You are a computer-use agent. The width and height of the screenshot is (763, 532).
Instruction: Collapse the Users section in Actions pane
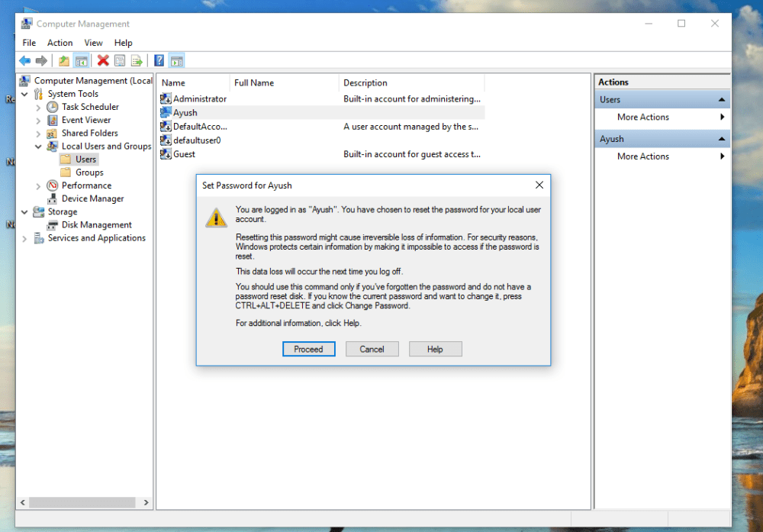(x=721, y=99)
